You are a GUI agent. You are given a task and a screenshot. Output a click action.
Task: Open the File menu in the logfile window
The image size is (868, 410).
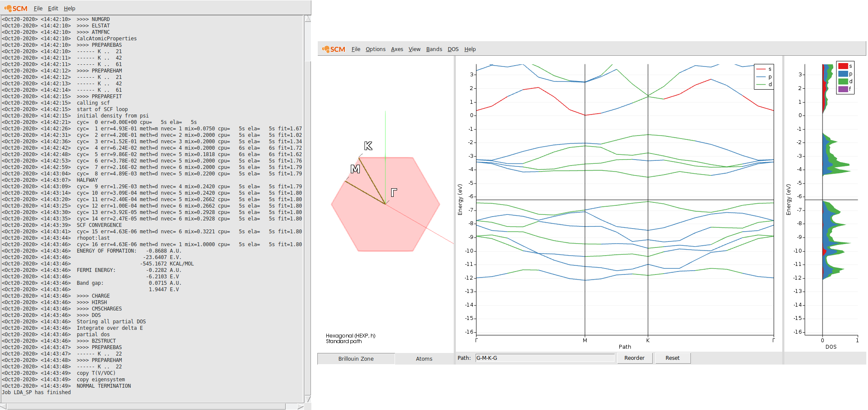pyautogui.click(x=38, y=8)
